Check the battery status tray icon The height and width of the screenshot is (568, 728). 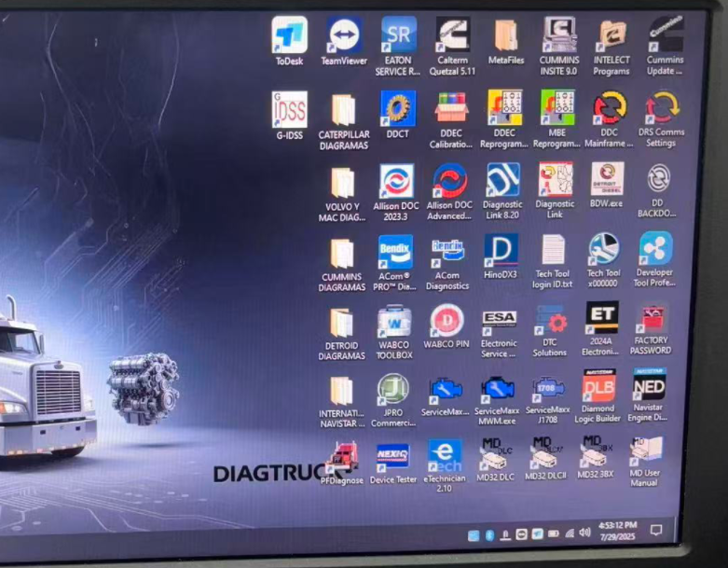click(554, 533)
